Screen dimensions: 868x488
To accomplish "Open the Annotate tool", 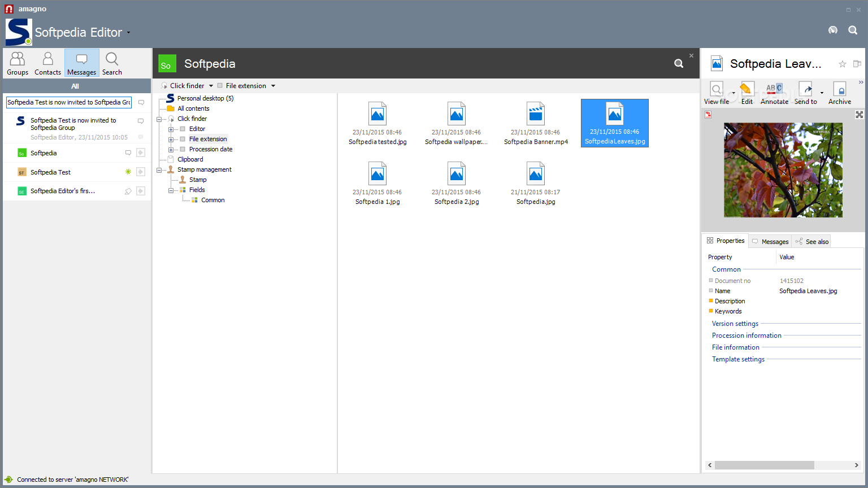I will pos(774,93).
